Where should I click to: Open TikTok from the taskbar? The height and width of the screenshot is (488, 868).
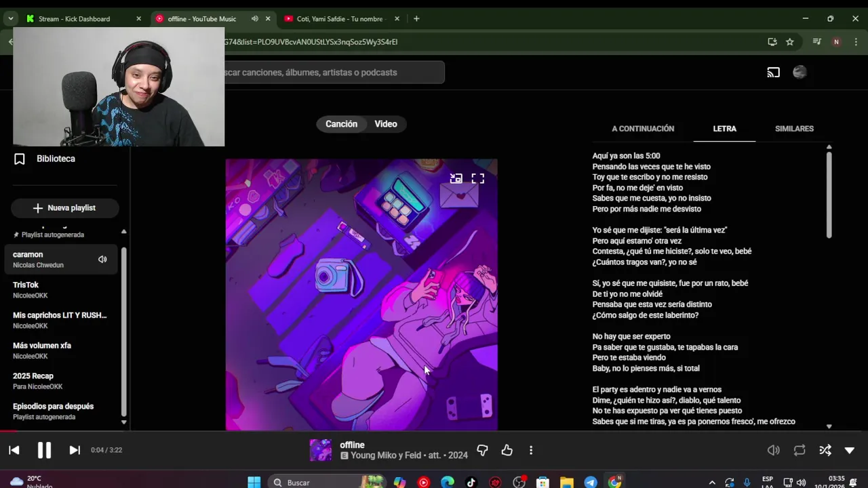click(471, 483)
